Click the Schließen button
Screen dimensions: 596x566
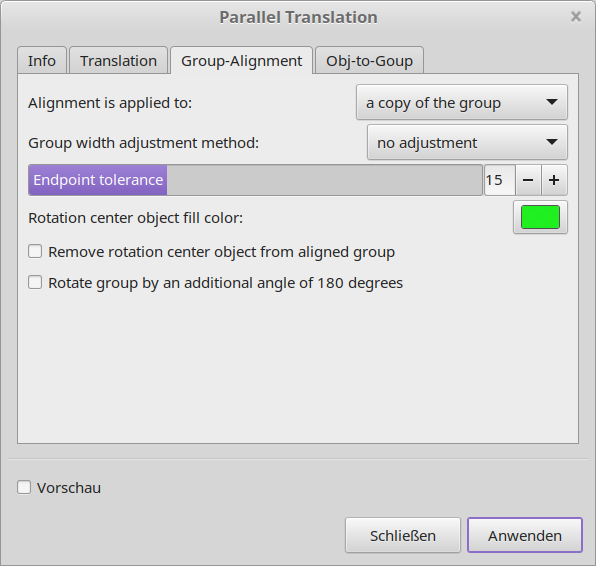403,535
